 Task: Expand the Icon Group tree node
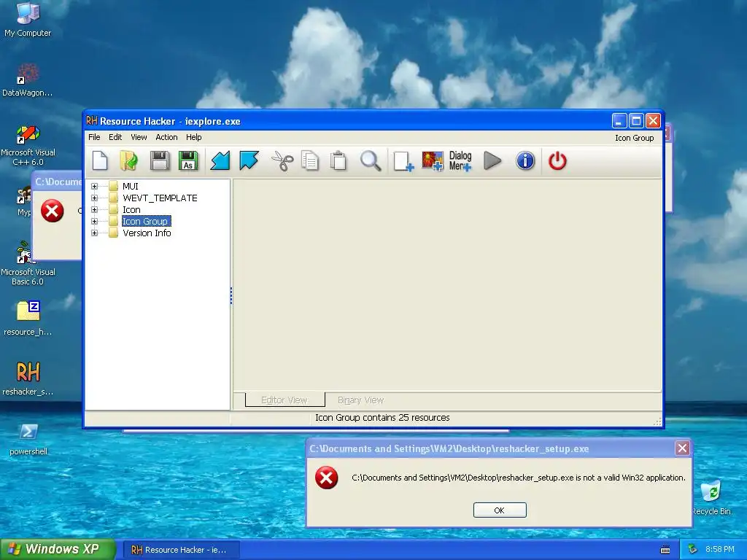(94, 222)
